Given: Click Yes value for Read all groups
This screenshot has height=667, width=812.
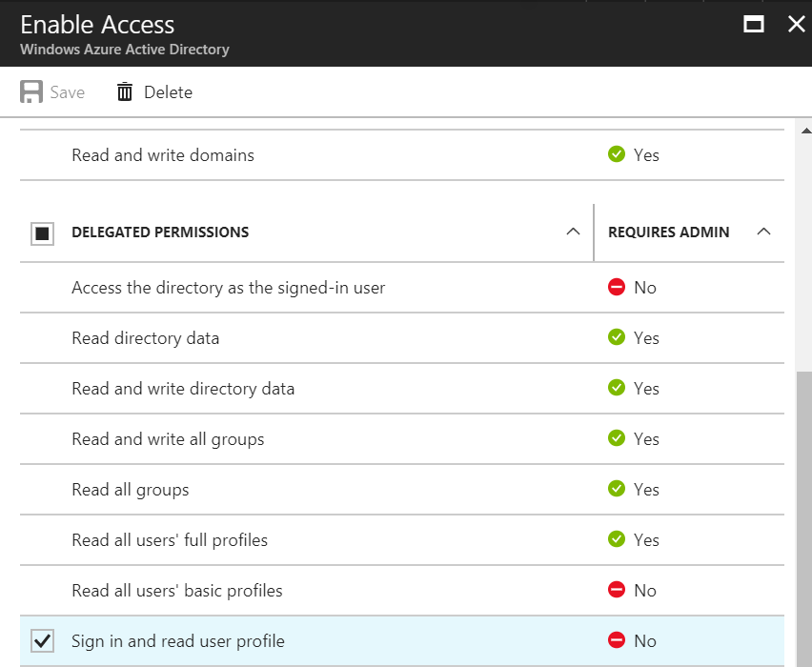Looking at the screenshot, I should click(x=646, y=490).
